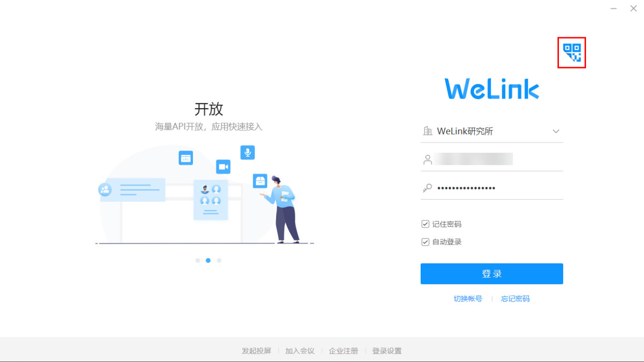Click the contacts avatar icon in the illustration

pos(105,189)
